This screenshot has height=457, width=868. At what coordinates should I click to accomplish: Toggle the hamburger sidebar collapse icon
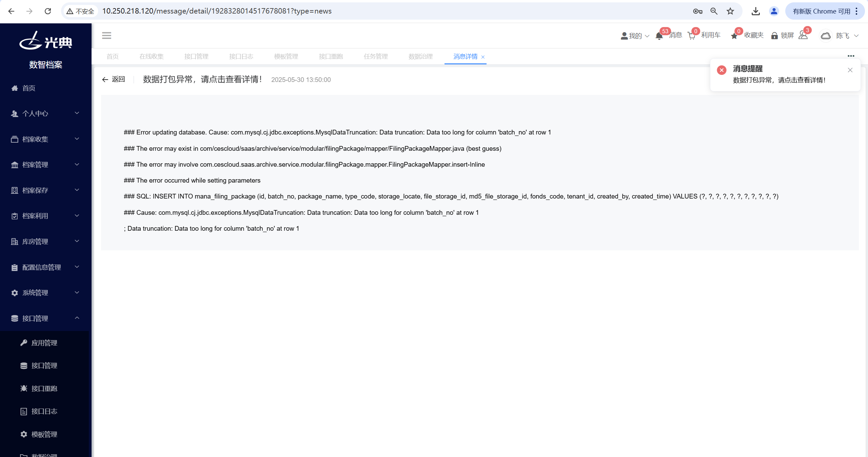pos(106,36)
